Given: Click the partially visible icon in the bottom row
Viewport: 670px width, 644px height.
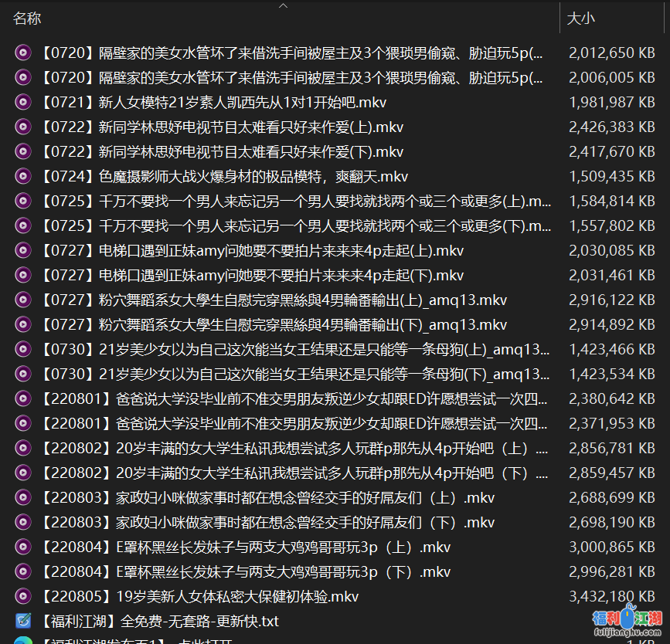Looking at the screenshot, I should point(23,640).
